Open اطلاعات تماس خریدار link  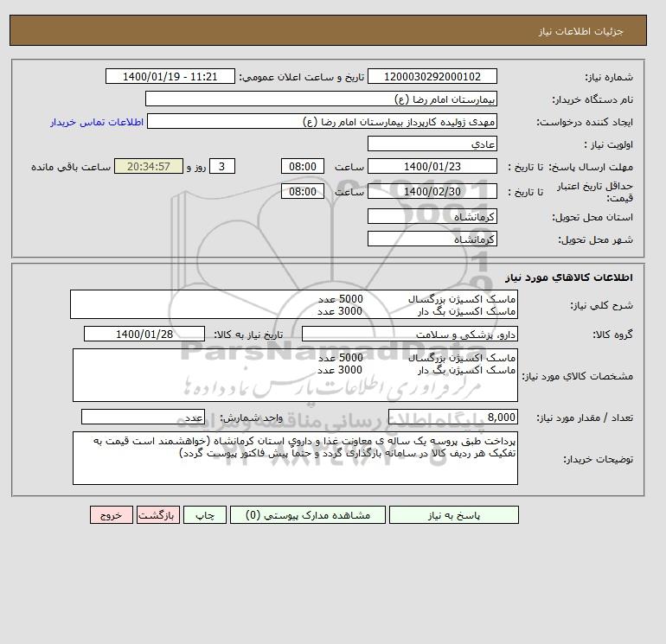pyautogui.click(x=97, y=122)
